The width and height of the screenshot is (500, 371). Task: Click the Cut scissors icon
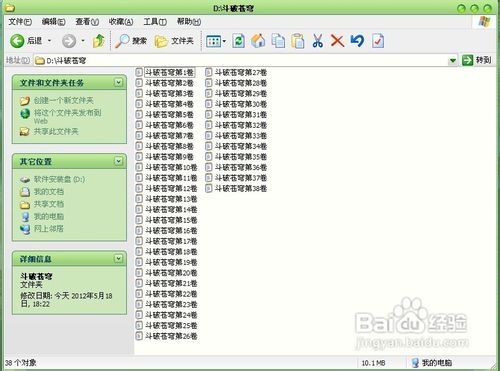318,41
